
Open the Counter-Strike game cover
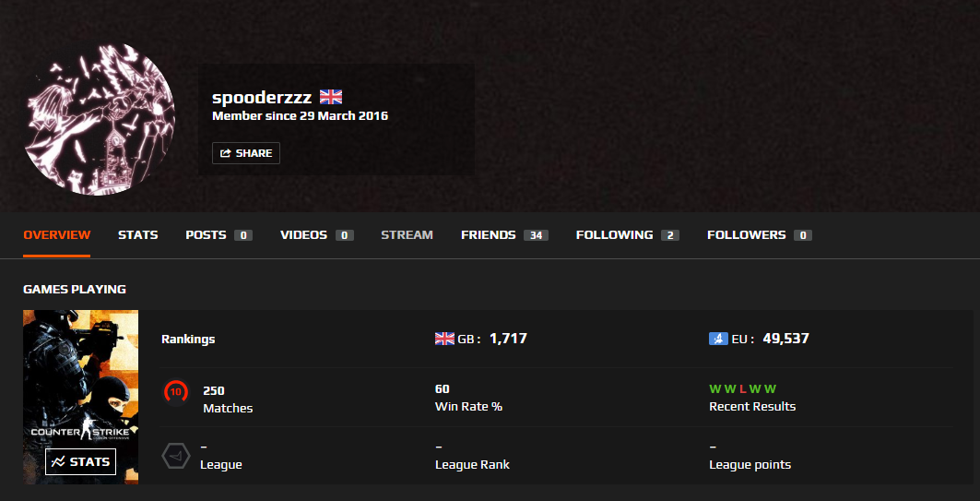coord(80,397)
